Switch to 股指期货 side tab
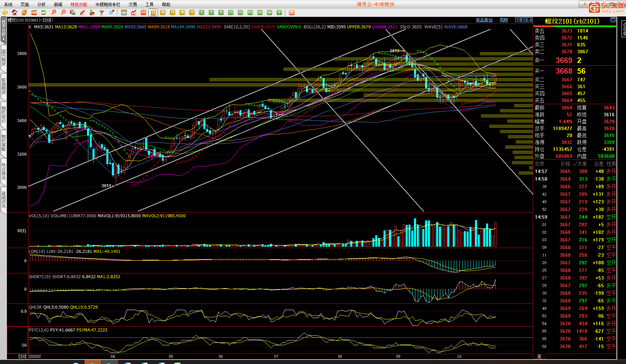 point(3,87)
